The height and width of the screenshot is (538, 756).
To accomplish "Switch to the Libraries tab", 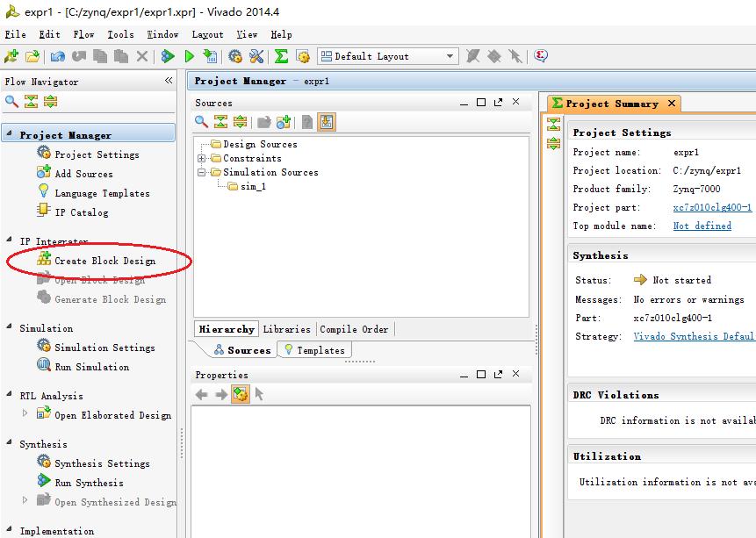I will [286, 329].
